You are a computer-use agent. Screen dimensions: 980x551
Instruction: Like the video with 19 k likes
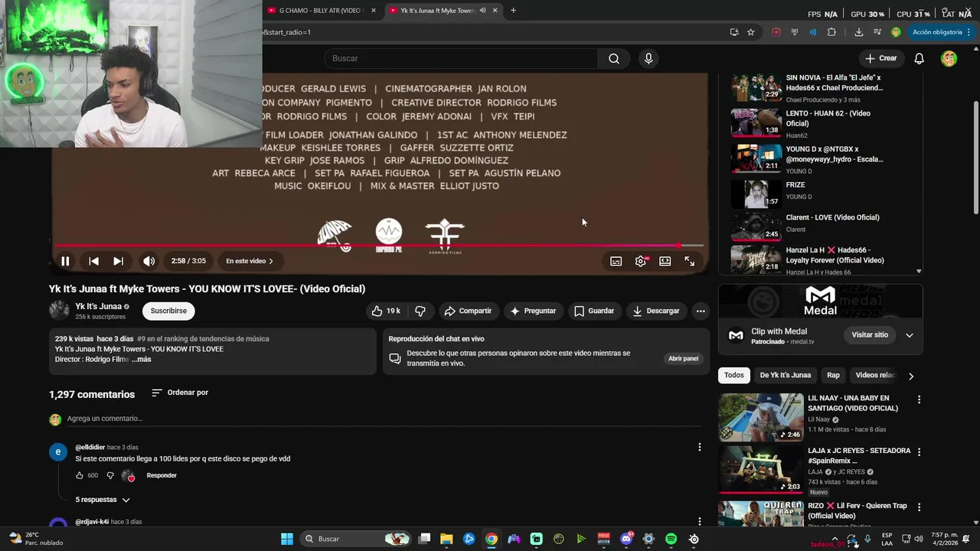tap(387, 311)
